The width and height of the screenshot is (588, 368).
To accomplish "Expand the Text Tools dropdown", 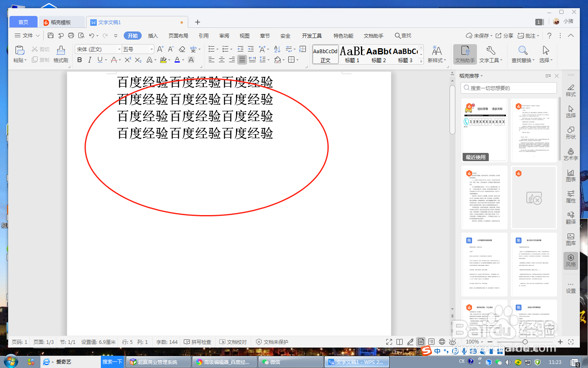I will pos(501,60).
